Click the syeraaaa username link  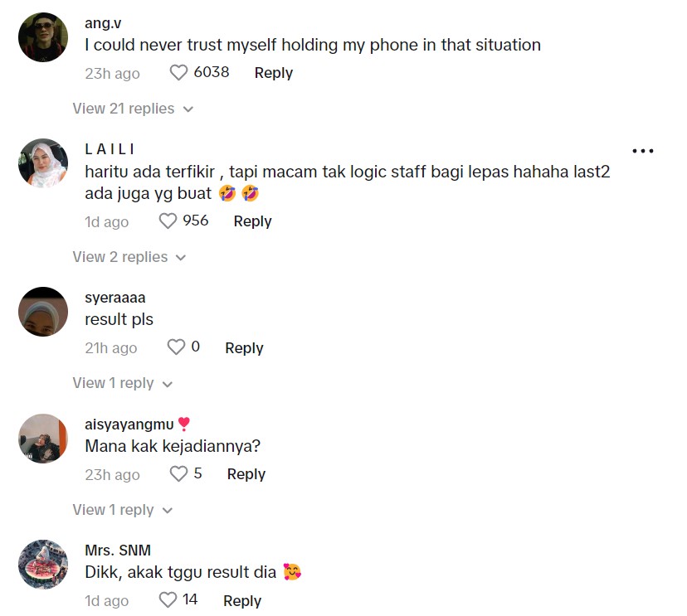click(114, 298)
